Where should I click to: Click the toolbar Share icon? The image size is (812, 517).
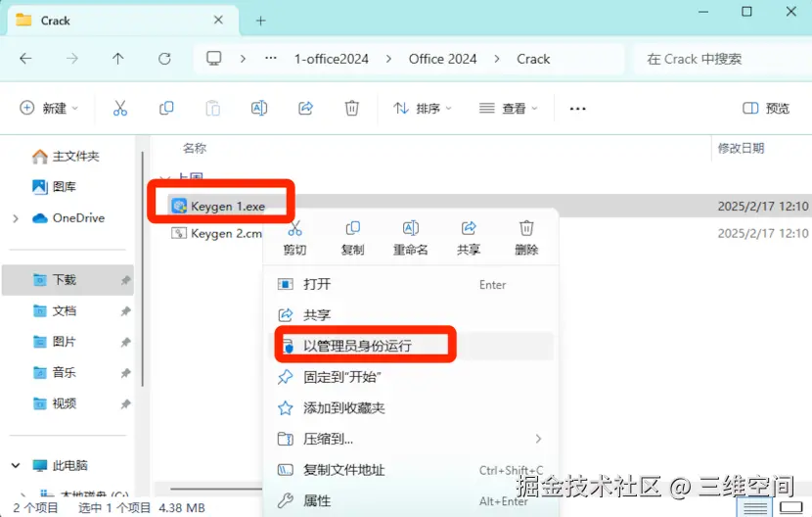point(305,108)
